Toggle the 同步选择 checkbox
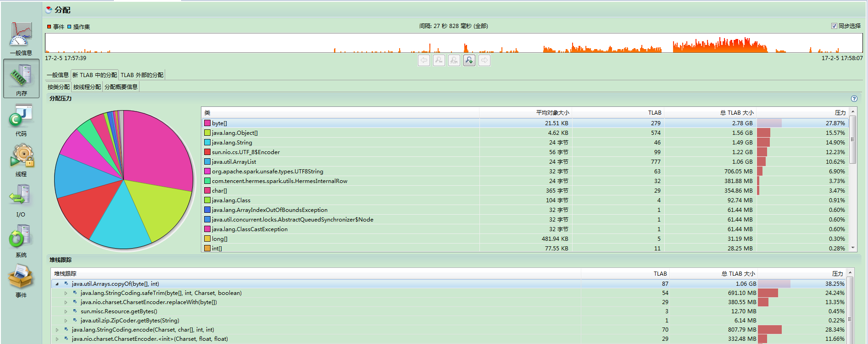Image resolution: width=868 pixels, height=344 pixels. (834, 26)
